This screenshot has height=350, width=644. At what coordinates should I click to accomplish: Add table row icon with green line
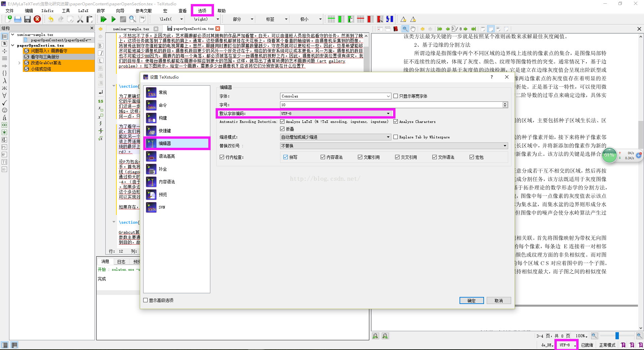331,19
